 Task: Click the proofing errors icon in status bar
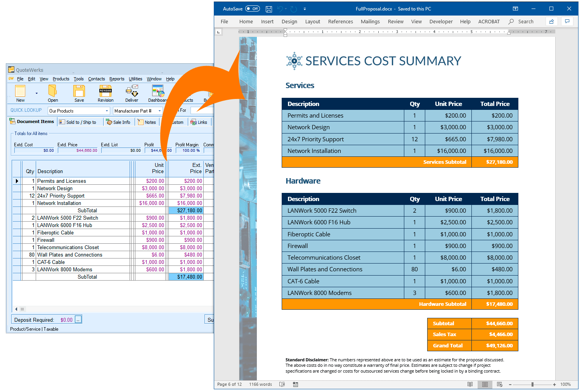282,384
